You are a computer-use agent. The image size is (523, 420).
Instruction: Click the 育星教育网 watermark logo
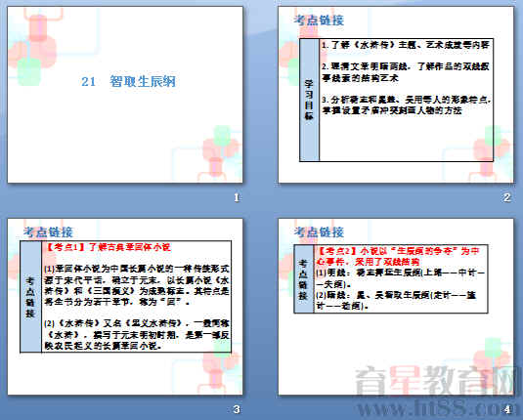[x=435, y=380]
